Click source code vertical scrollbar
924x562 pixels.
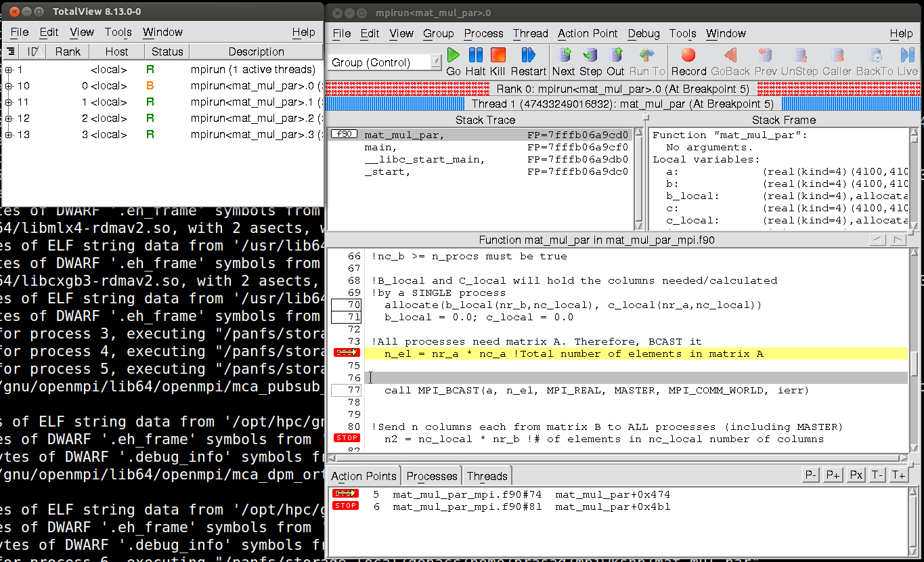914,349
